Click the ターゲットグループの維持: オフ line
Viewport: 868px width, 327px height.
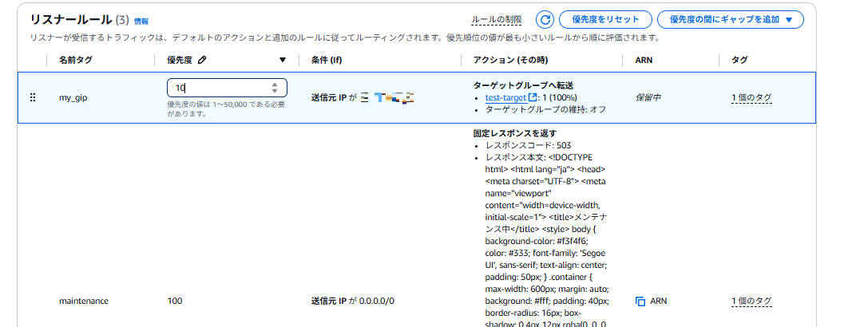[545, 109]
